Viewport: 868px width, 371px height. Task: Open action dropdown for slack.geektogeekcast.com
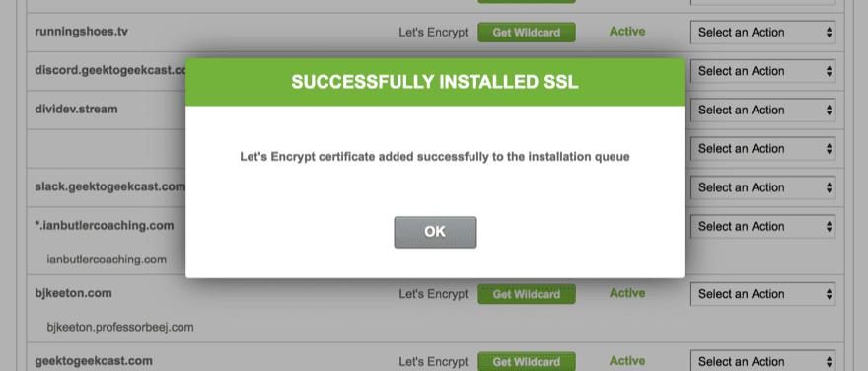[x=762, y=187]
